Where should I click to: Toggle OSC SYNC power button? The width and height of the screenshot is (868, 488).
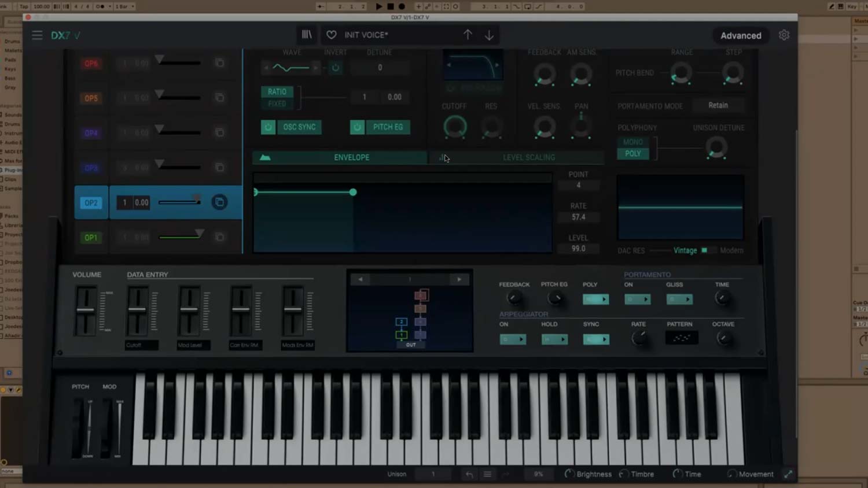coord(268,127)
